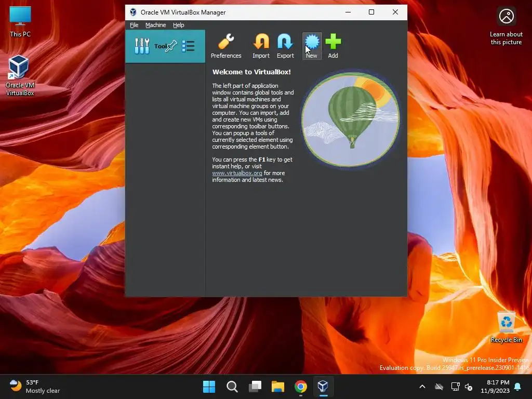Click VirtualBox icon in the taskbar

[x=323, y=387]
